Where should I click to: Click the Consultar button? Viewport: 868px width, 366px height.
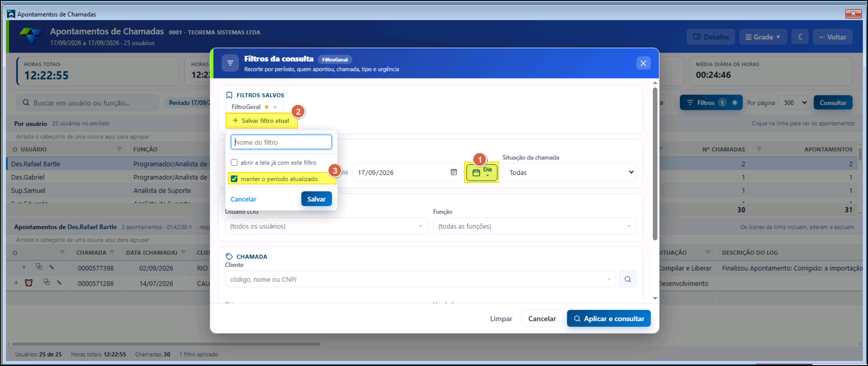point(833,103)
